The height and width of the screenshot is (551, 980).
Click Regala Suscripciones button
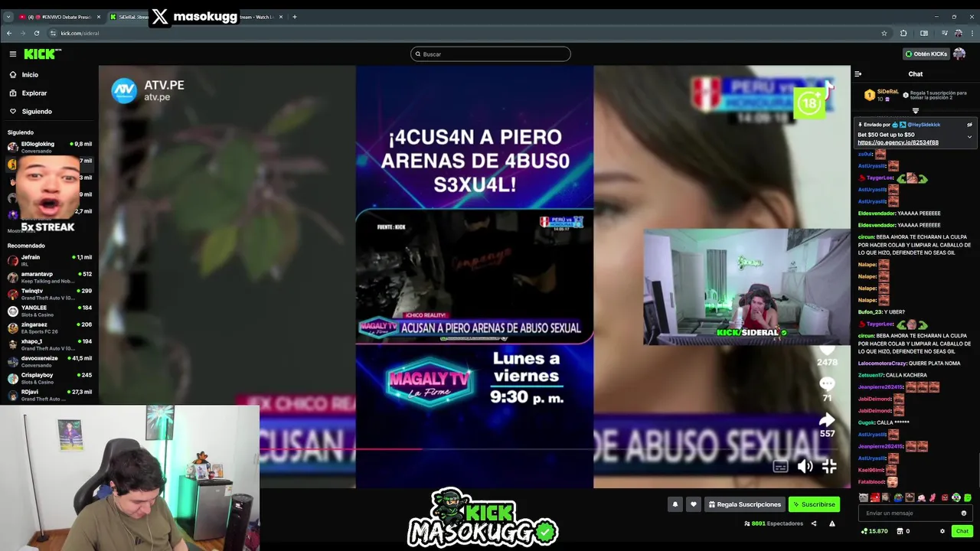[745, 504]
